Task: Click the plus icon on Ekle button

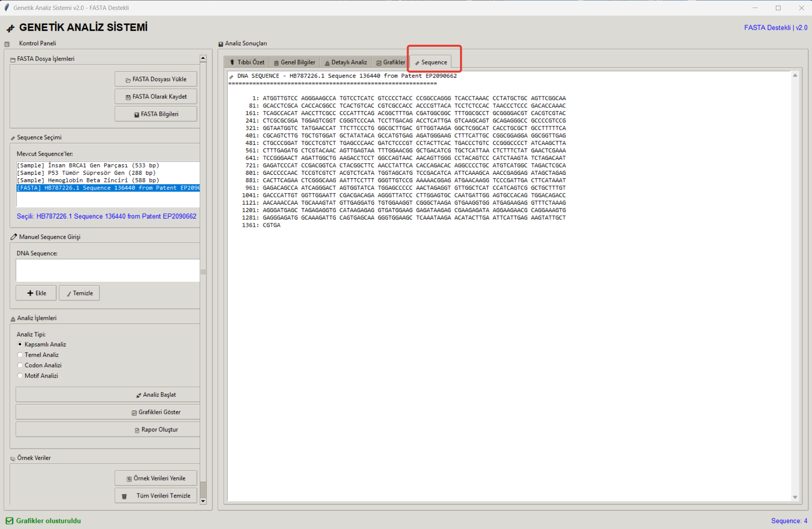Action: click(30, 293)
